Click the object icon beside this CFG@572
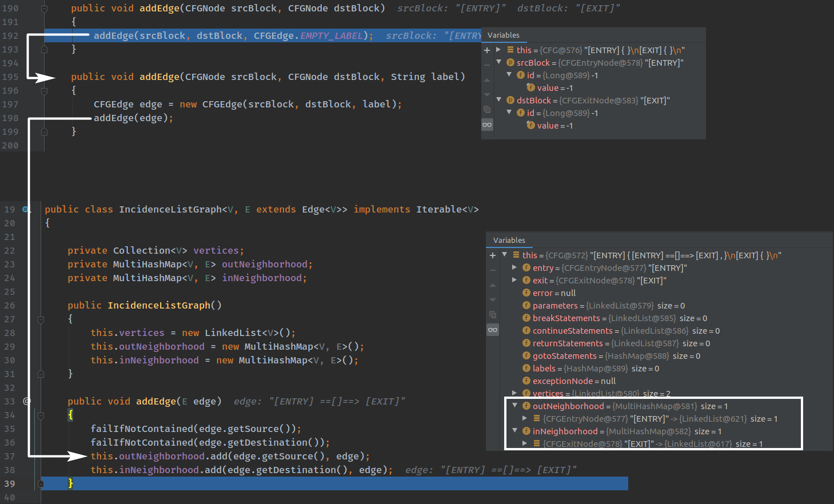This screenshot has height=504, width=834. 516,255
